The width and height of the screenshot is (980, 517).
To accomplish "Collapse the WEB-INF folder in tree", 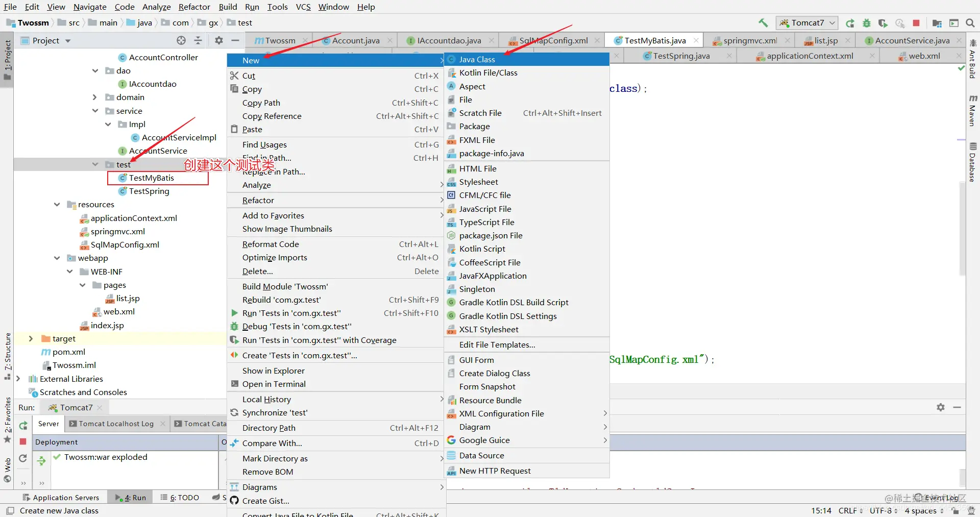I will (x=69, y=272).
